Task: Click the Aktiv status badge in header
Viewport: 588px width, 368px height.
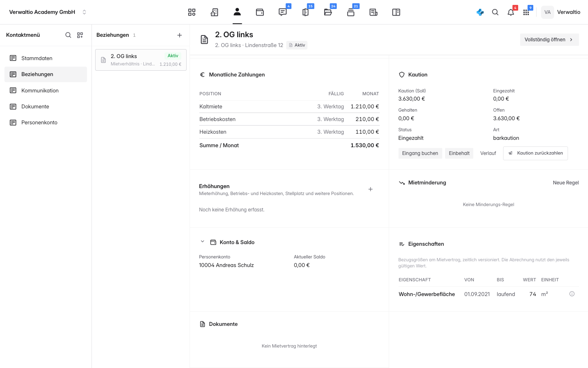Action: (x=297, y=45)
